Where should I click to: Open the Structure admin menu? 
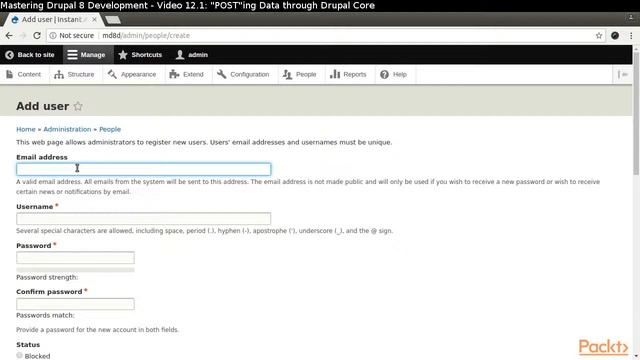[x=74, y=74]
